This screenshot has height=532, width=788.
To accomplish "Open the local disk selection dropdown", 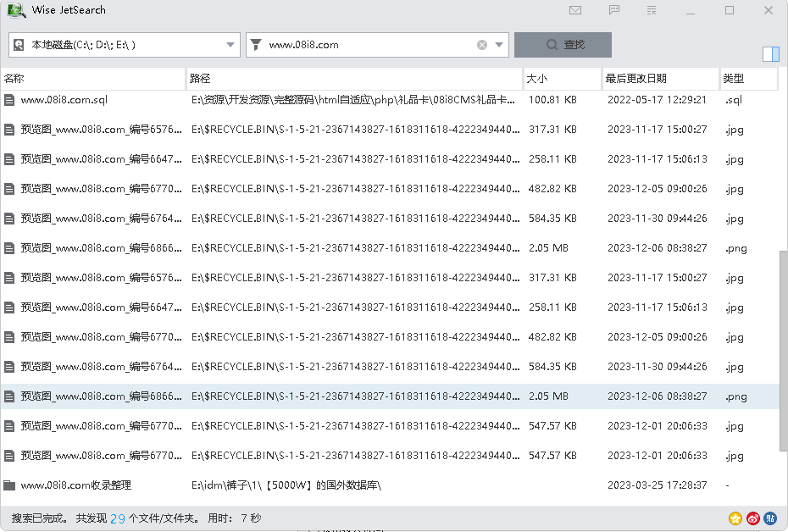I will [229, 44].
